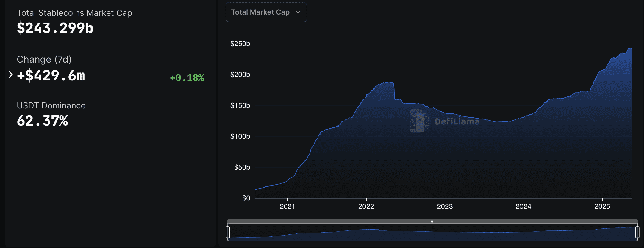Image resolution: width=644 pixels, height=248 pixels.
Task: Click the 2021 x-axis label
Action: point(287,206)
